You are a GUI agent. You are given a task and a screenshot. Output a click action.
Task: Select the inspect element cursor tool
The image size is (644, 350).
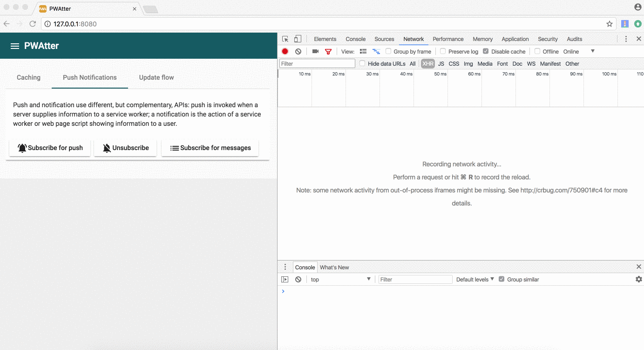point(285,39)
